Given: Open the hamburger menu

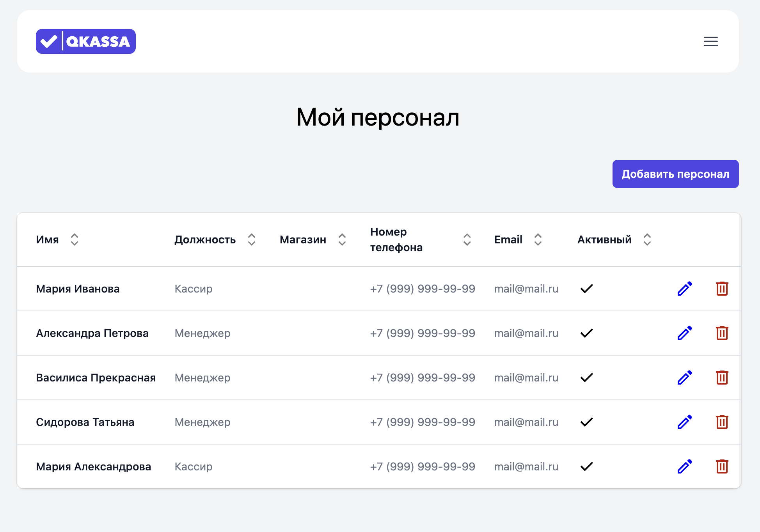Looking at the screenshot, I should 710,41.
